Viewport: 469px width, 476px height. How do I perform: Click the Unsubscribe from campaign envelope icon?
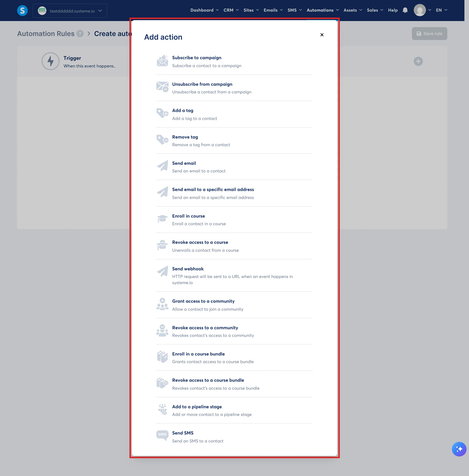(162, 87)
